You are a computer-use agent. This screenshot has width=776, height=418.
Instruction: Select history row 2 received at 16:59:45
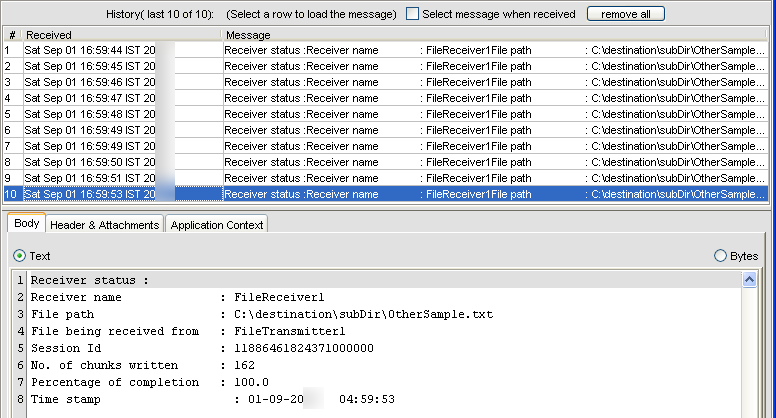[386, 66]
